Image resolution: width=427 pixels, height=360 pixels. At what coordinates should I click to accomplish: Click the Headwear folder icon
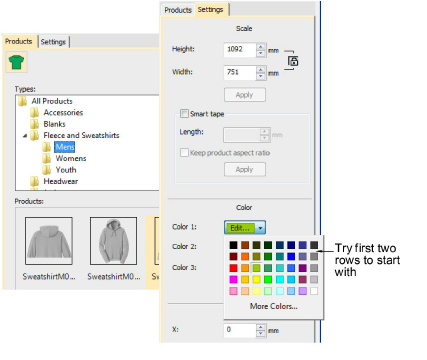[35, 181]
